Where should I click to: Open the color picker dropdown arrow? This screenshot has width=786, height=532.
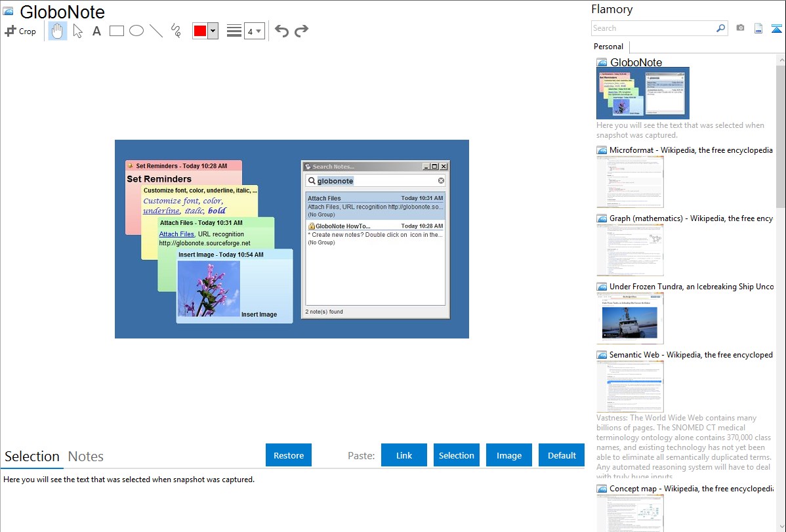[x=213, y=31]
